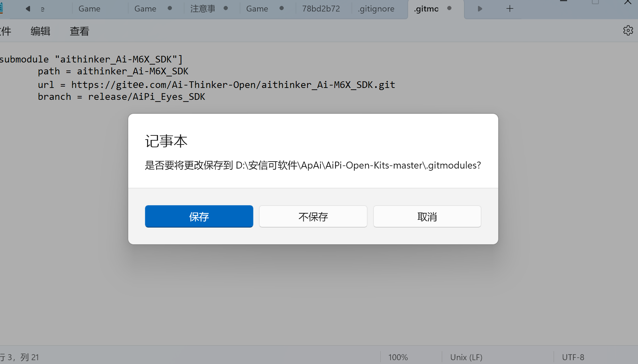Open the 编辑 (Edit) menu
This screenshot has height=364, width=638.
point(41,31)
